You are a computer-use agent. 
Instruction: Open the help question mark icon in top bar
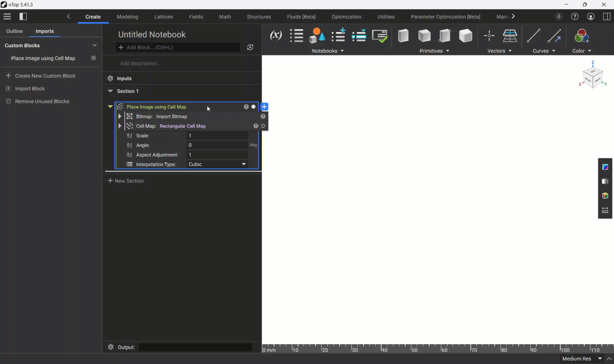[575, 17]
